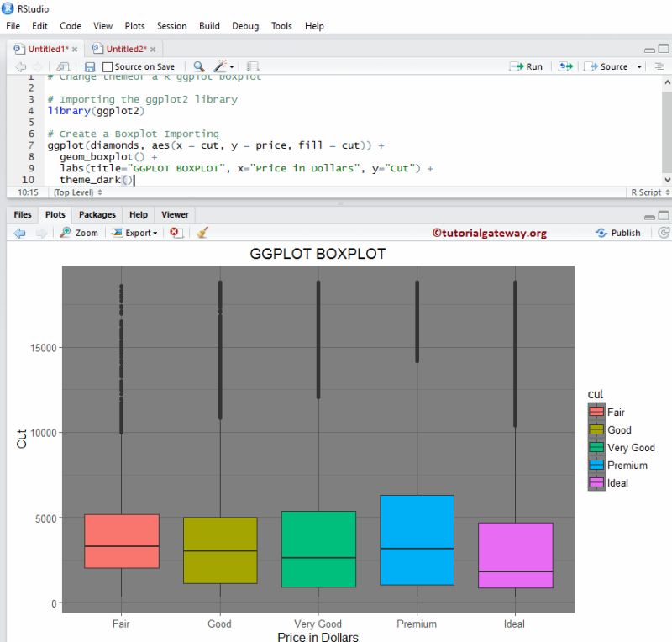The height and width of the screenshot is (642, 672).
Task: Click the Save icon in the editor toolbar
Action: (x=91, y=66)
